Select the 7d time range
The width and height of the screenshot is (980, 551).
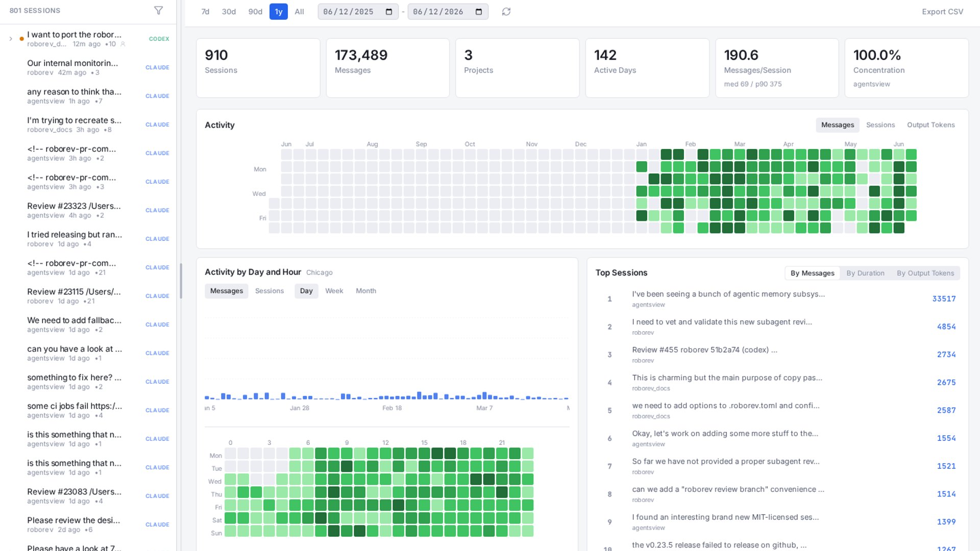pyautogui.click(x=205, y=12)
